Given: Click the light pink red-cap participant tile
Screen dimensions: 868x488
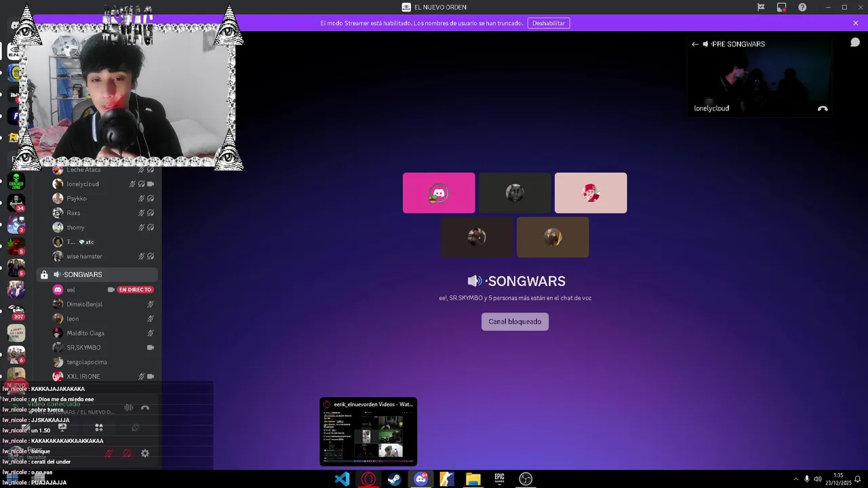Looking at the screenshot, I should (591, 193).
